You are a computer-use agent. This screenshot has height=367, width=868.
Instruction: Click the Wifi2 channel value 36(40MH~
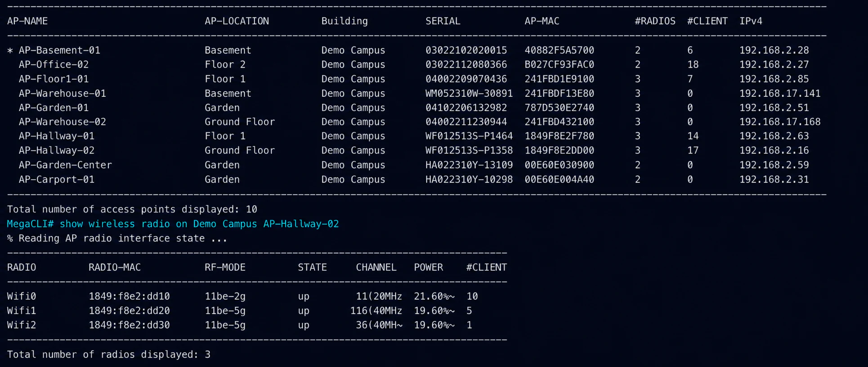click(379, 325)
